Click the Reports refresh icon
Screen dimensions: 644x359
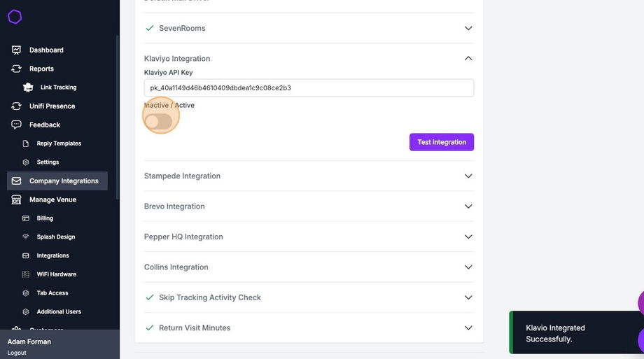point(16,69)
